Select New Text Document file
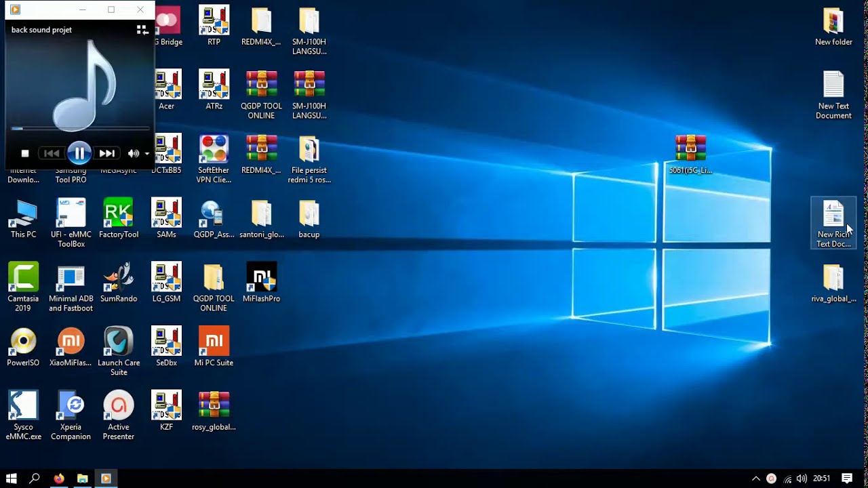 click(x=833, y=95)
